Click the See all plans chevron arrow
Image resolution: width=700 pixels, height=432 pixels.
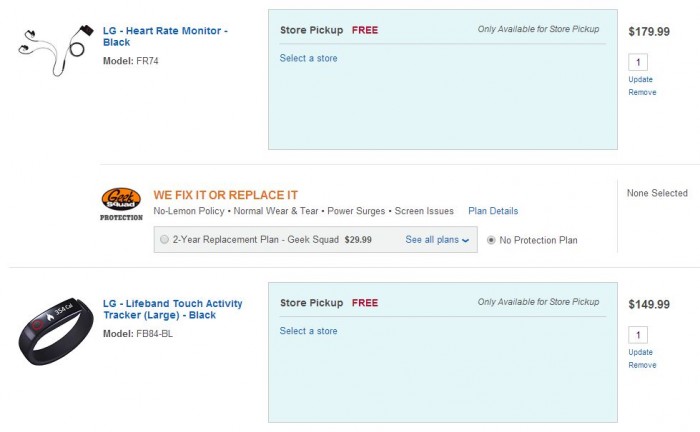pyautogui.click(x=466, y=241)
